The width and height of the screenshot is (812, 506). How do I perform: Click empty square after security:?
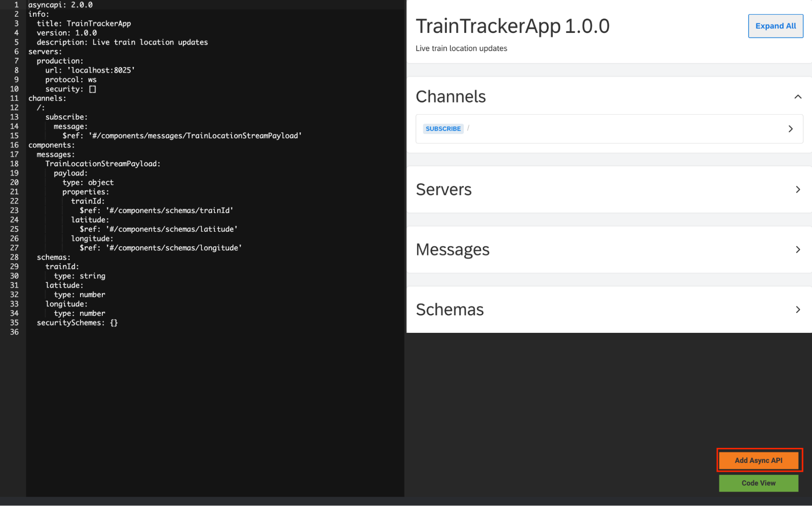93,89
